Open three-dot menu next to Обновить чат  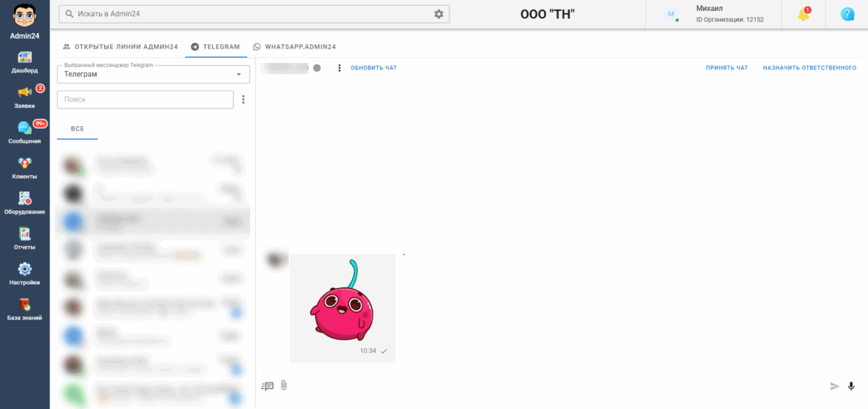[x=340, y=68]
